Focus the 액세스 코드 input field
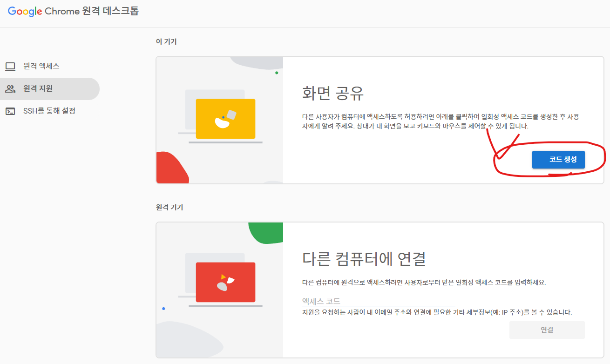 pyautogui.click(x=379, y=301)
